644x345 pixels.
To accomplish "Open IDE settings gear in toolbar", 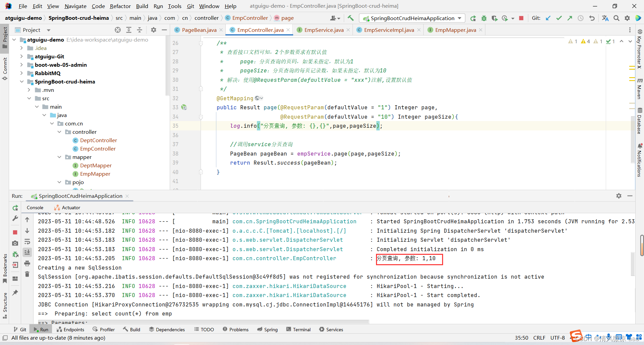I will 627,18.
